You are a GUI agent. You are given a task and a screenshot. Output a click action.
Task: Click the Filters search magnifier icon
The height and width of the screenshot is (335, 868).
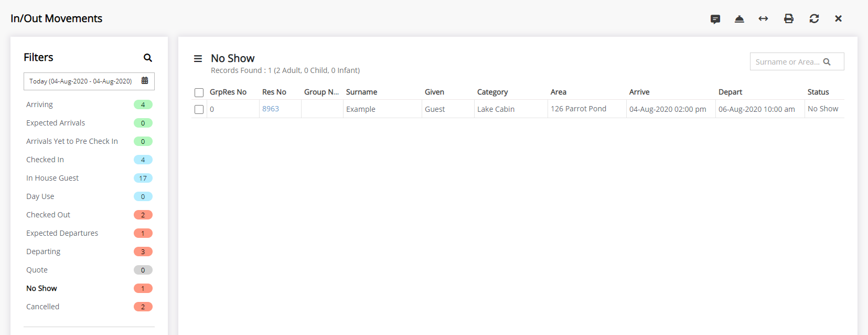click(x=148, y=58)
